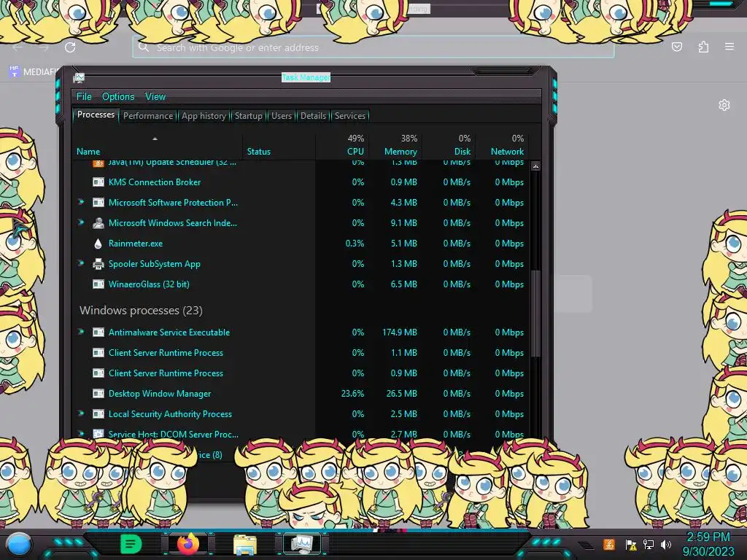Go forward in the browser
Screen dimensions: 747x560
coord(44,47)
